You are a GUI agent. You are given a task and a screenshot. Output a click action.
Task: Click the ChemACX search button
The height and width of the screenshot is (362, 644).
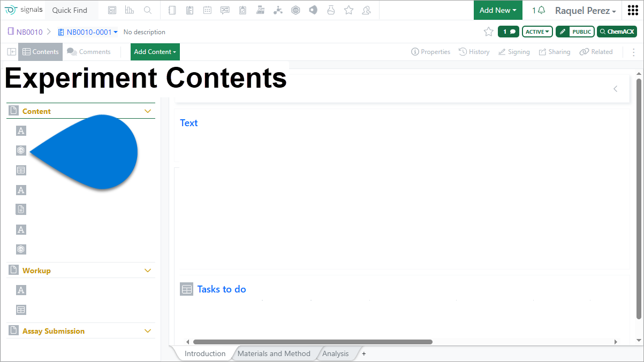617,32
